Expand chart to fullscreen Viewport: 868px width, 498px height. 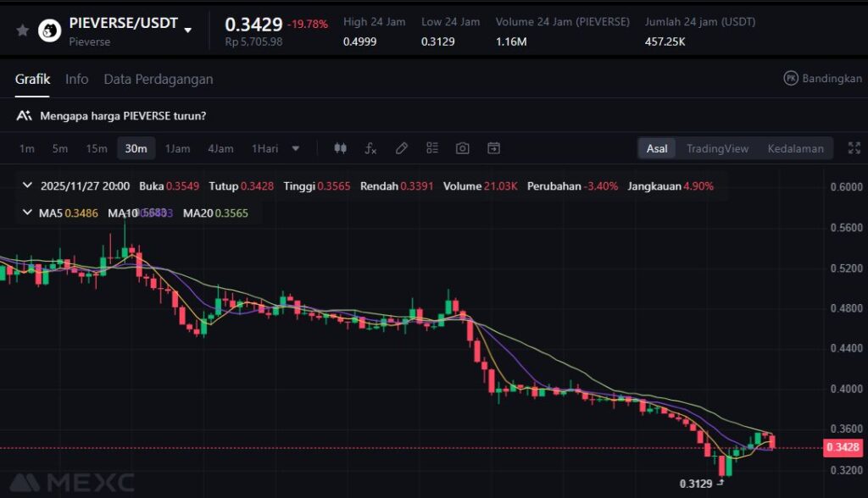tap(852, 148)
